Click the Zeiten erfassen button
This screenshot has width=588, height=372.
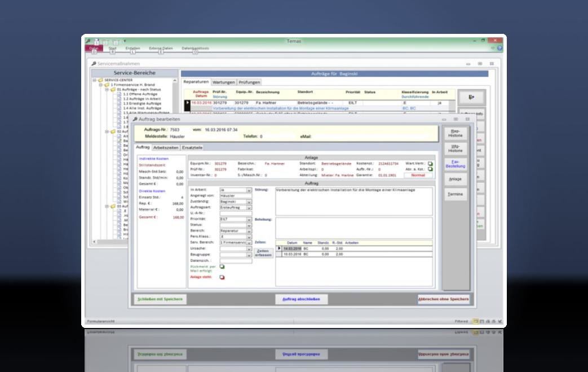tap(263, 253)
